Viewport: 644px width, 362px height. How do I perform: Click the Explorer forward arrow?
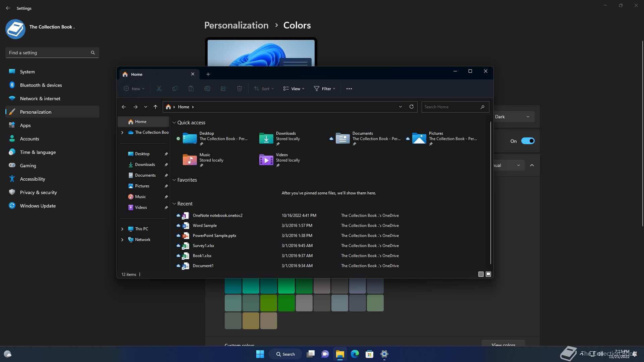click(x=136, y=107)
